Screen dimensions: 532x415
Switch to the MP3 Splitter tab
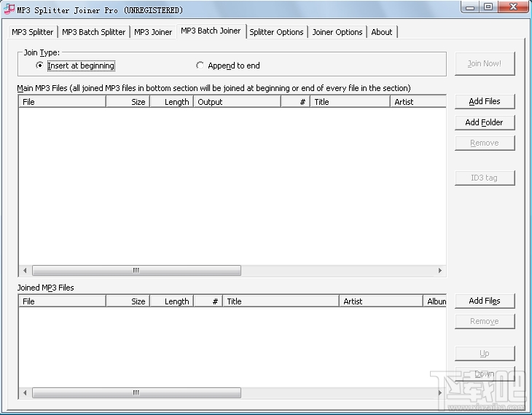pyautogui.click(x=33, y=32)
